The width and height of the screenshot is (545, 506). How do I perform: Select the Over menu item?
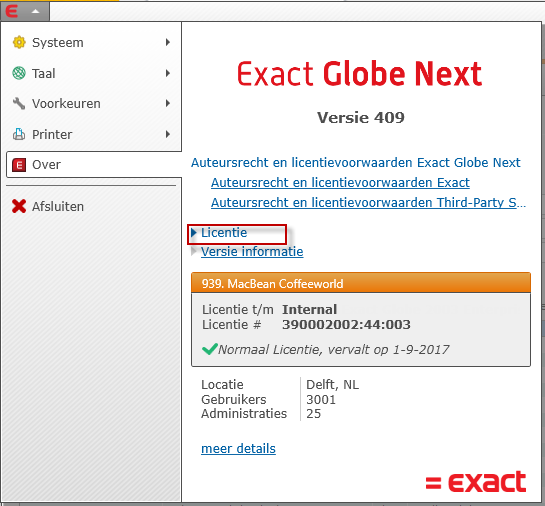(94, 165)
